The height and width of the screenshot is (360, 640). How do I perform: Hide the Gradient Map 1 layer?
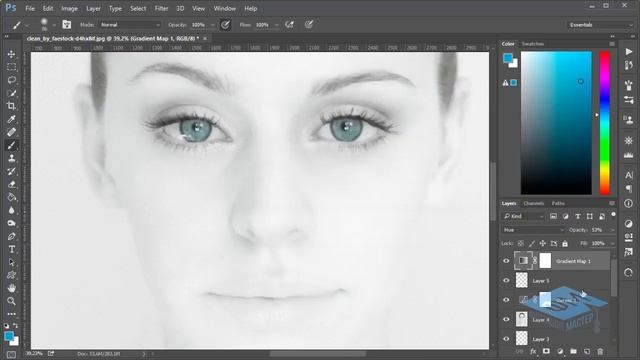506,261
